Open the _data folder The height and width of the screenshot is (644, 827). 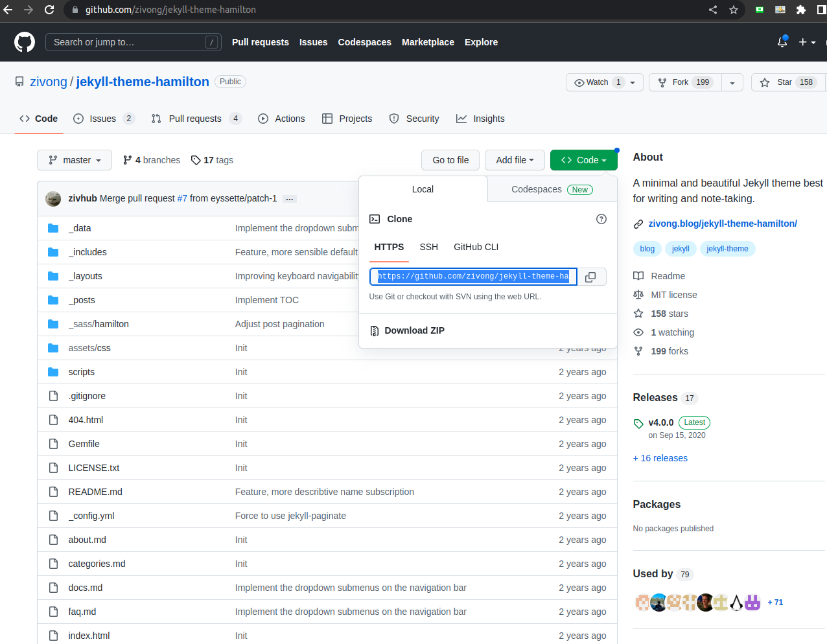click(80, 228)
